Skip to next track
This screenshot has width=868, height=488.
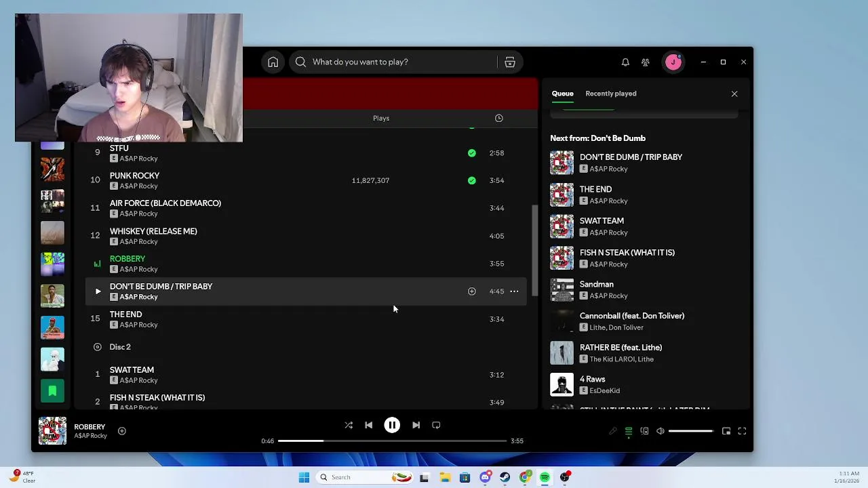pos(416,426)
